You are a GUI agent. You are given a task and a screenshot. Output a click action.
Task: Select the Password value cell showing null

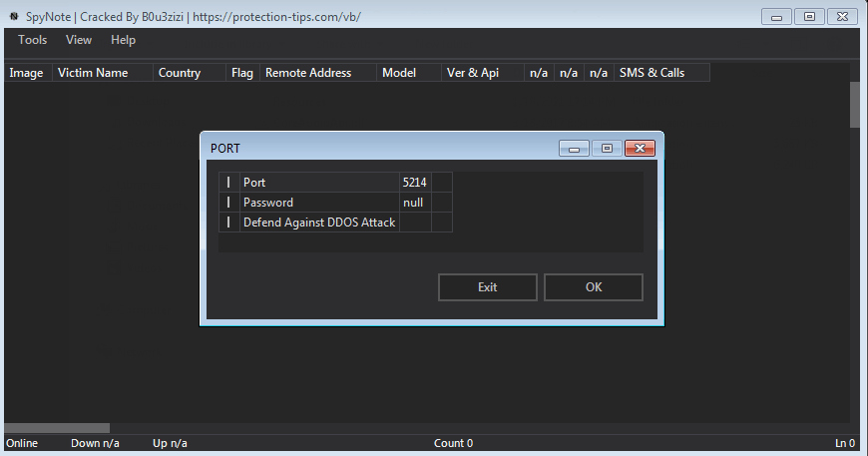point(415,202)
